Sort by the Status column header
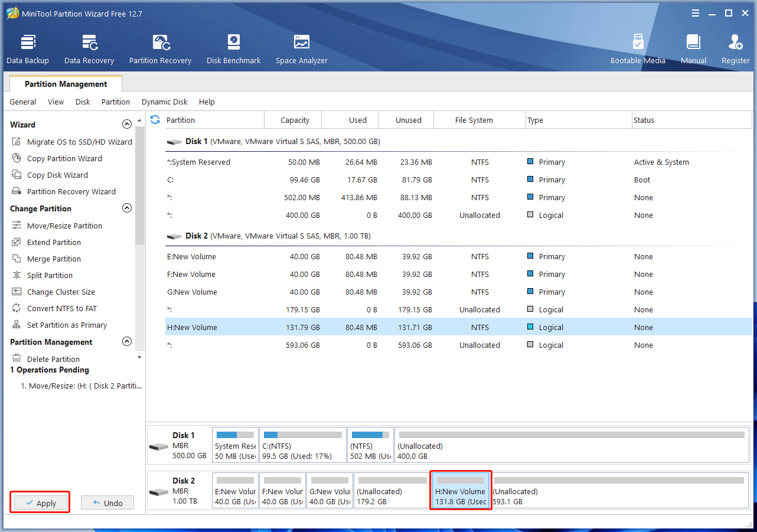 pos(692,120)
